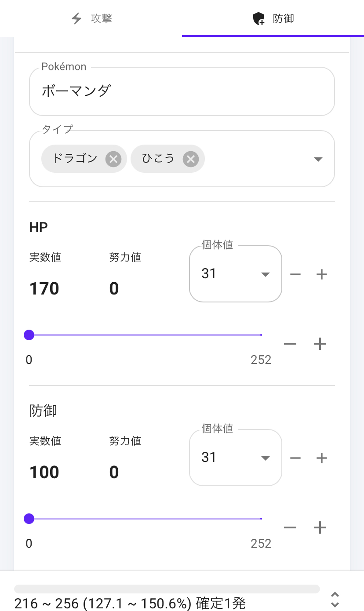Viewport: 364px width, 611px height.
Task: Remove the ドラゴン type chip
Action: (x=113, y=159)
